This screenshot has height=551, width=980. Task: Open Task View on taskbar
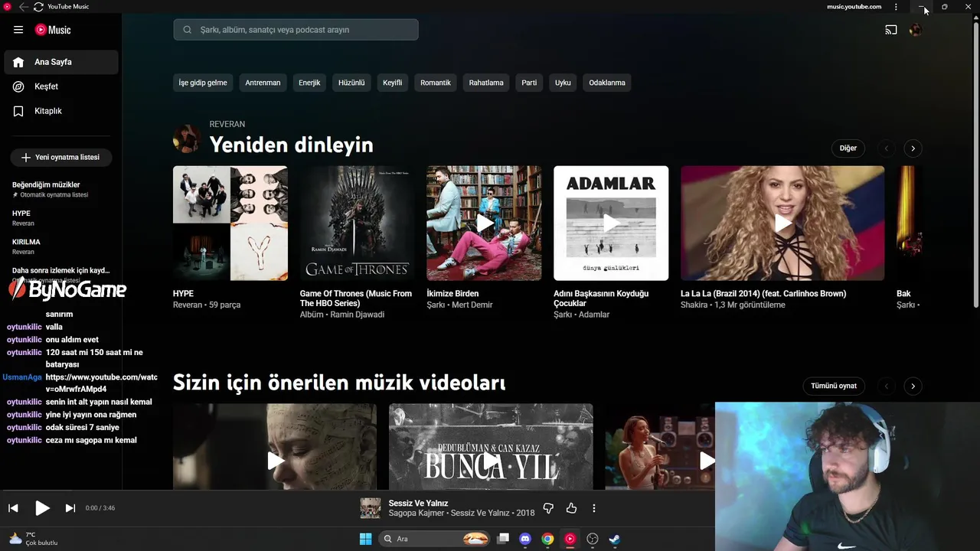coord(503,539)
